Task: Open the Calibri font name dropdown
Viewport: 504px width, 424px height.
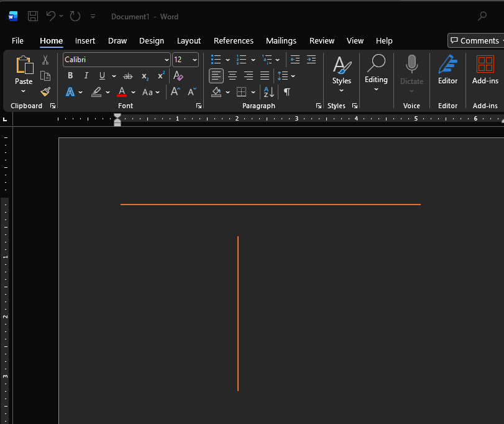Action: 167,60
